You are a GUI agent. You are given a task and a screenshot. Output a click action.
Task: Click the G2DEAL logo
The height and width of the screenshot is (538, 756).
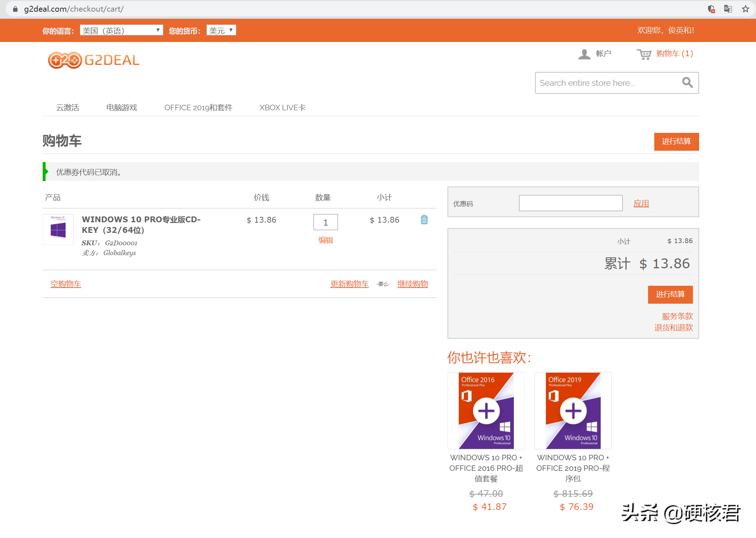click(x=94, y=60)
